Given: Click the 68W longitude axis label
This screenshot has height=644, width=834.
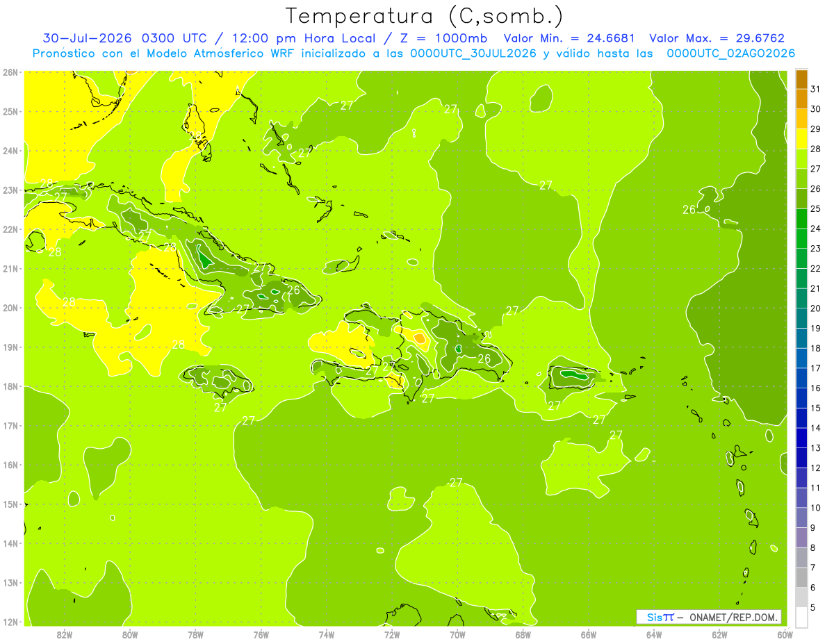Looking at the screenshot, I should [x=523, y=634].
